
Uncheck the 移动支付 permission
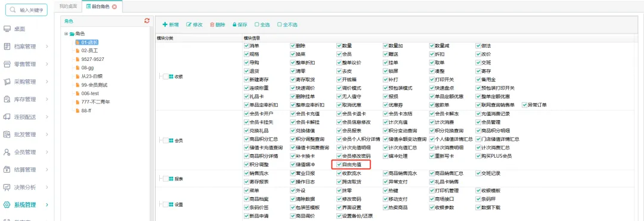tap(386, 199)
